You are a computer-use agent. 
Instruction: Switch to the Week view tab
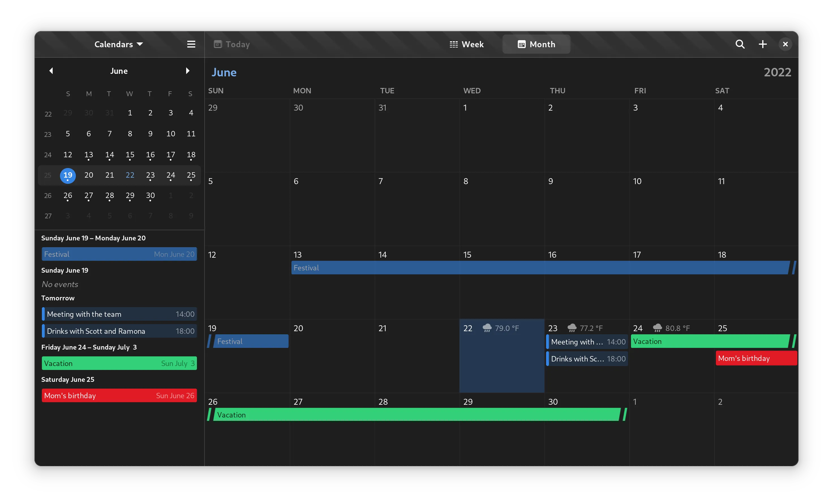click(x=467, y=44)
